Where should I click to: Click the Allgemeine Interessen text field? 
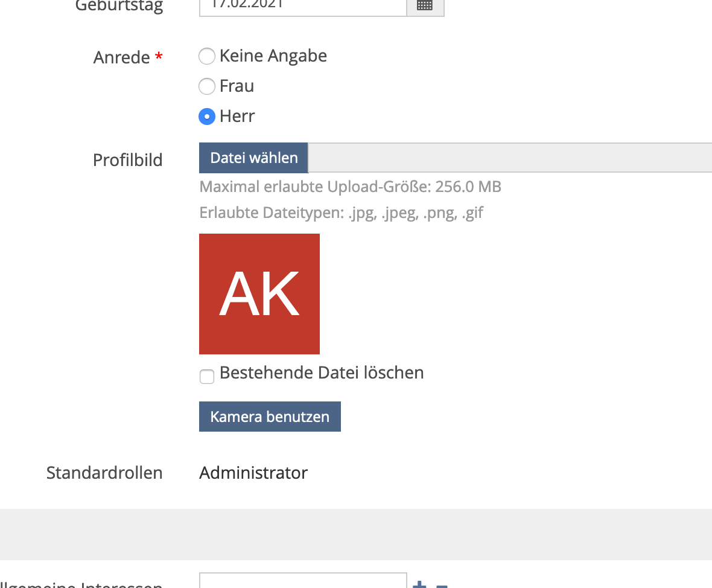pos(303,582)
